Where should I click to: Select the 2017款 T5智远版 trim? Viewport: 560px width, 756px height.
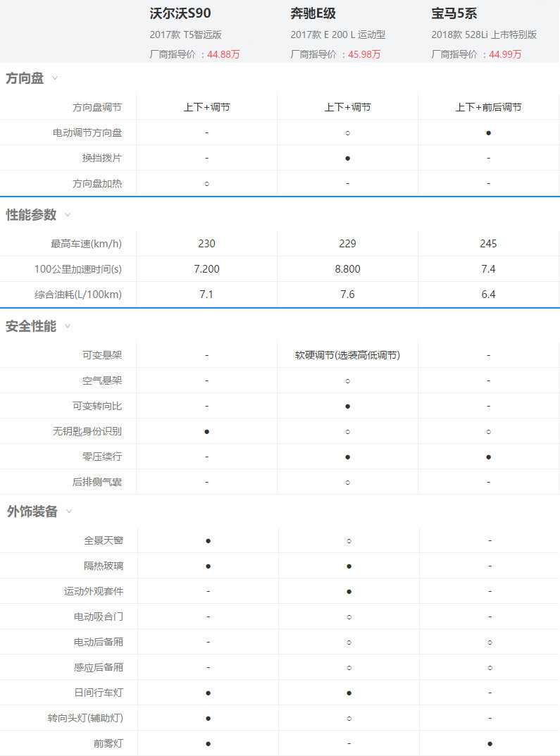click(185, 35)
